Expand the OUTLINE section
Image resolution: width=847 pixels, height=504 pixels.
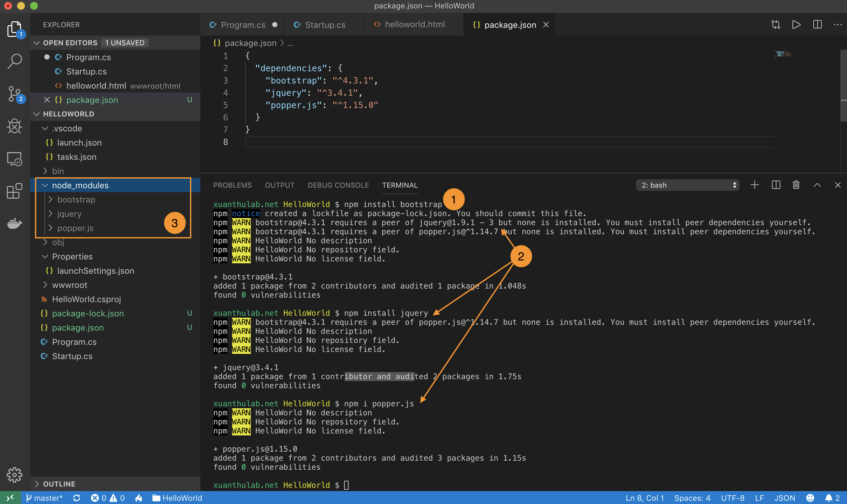[x=59, y=484]
